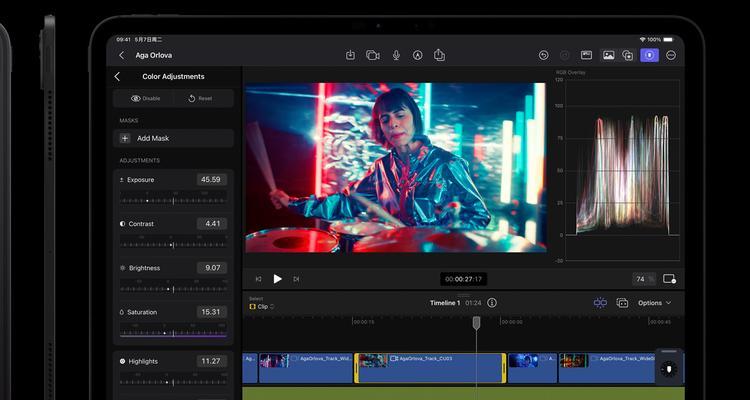The width and height of the screenshot is (750, 400).
Task: Tap the share export icon
Action: tap(440, 55)
